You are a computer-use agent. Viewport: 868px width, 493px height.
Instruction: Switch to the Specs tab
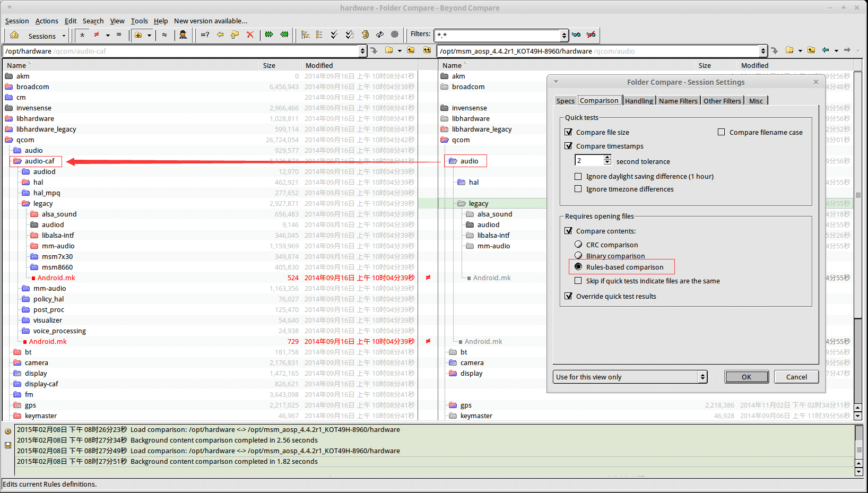pos(565,101)
